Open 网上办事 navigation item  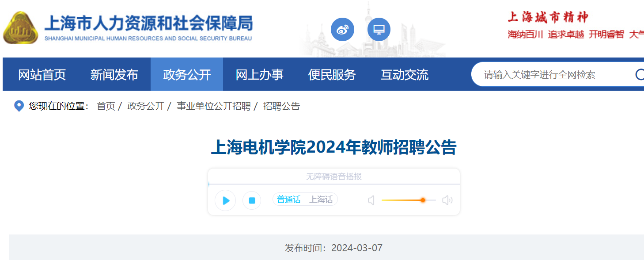point(259,74)
